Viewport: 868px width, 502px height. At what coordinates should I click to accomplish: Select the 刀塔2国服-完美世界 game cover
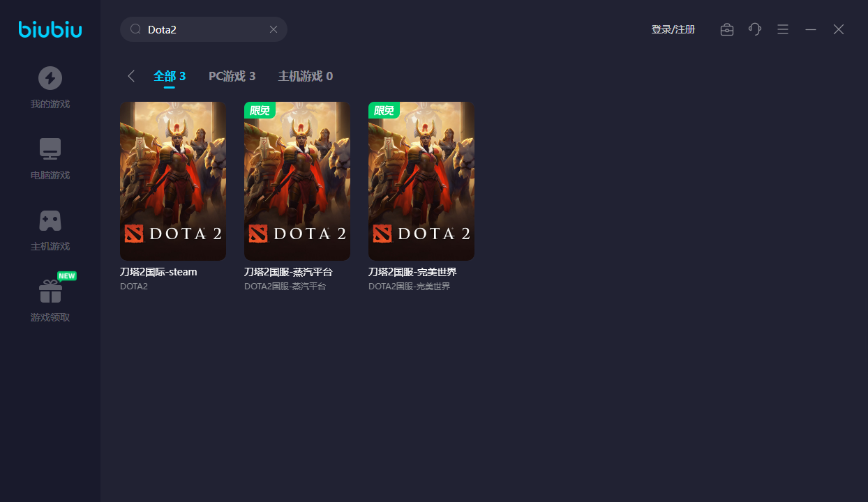coord(421,181)
